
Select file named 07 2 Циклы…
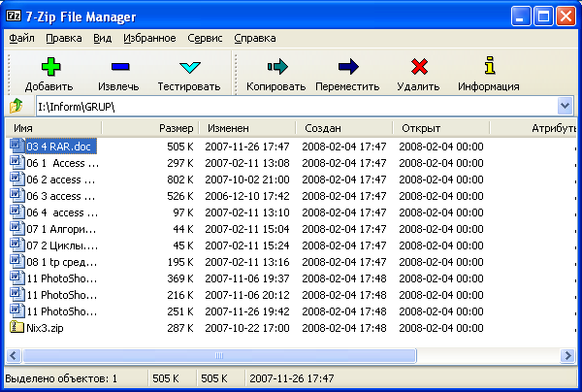tap(62, 245)
